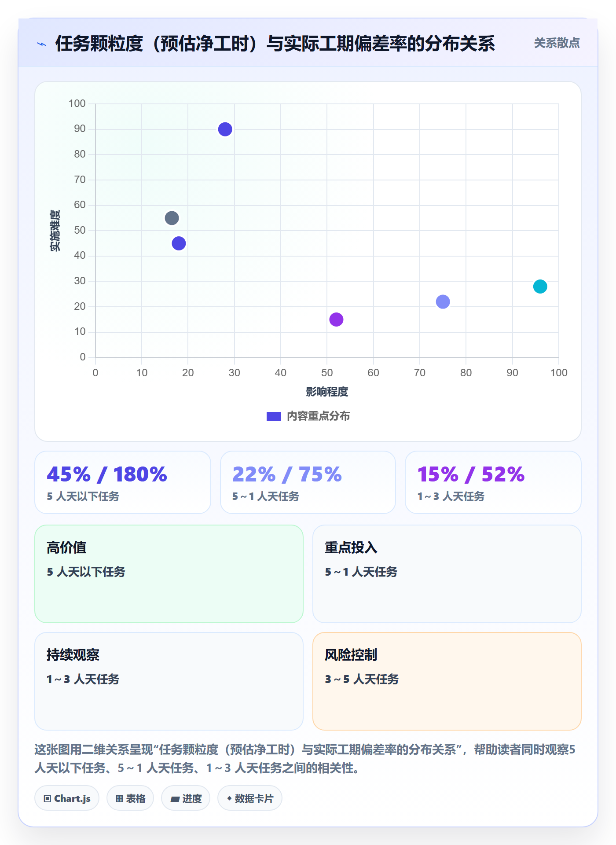Select the cyan data point at impact 96
Image resolution: width=616 pixels, height=845 pixels.
tap(540, 287)
